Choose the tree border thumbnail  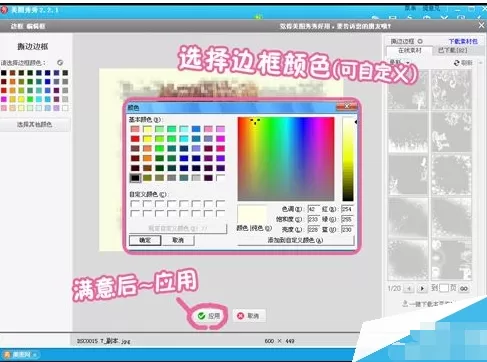pyautogui.click(x=408, y=90)
